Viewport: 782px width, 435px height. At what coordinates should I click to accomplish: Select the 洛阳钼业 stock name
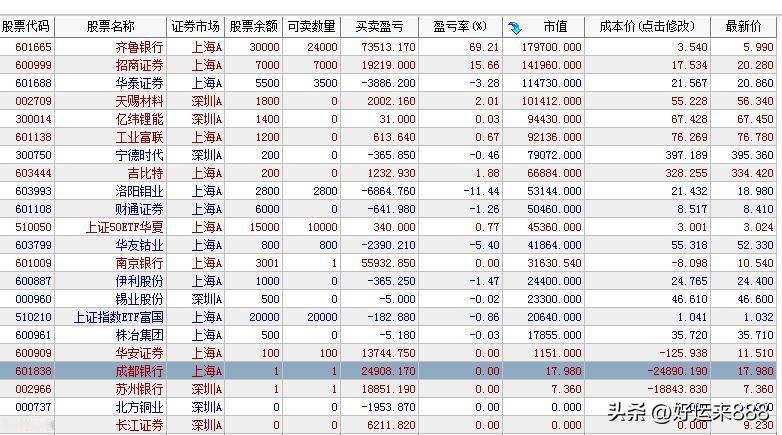pyautogui.click(x=139, y=191)
